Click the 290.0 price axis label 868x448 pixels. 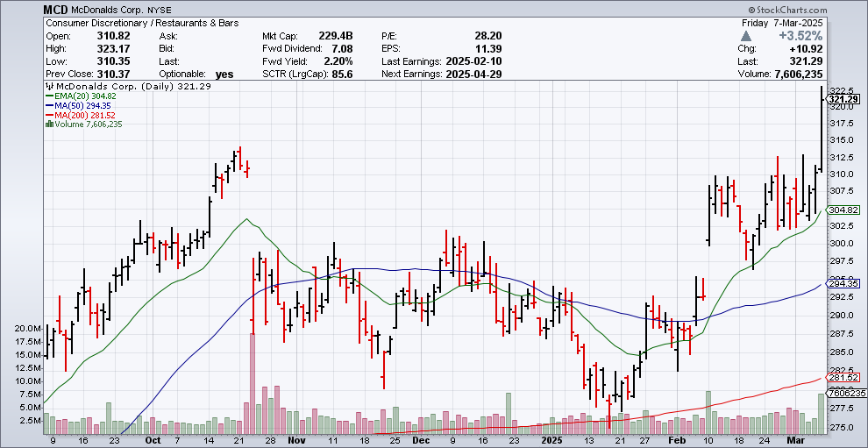pos(843,316)
